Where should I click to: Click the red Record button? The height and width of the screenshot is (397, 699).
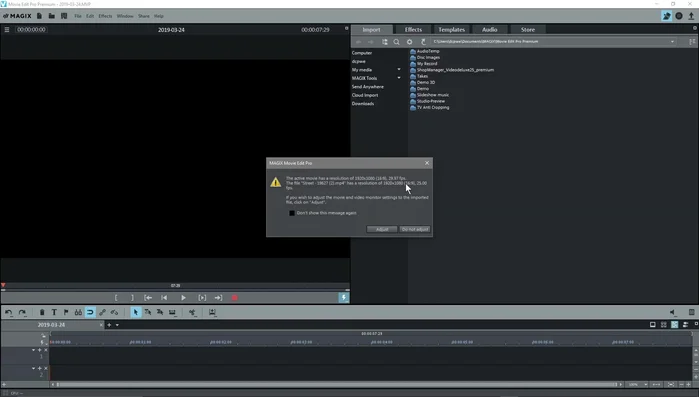(x=234, y=298)
